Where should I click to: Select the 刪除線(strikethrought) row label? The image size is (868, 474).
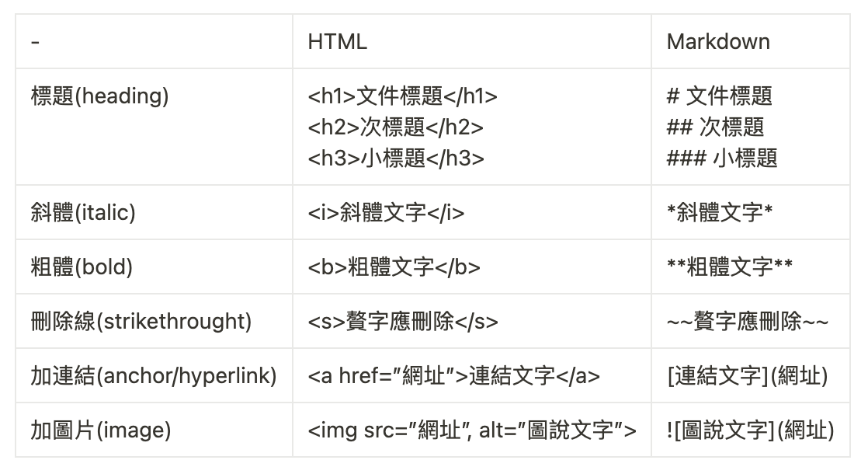click(x=141, y=322)
